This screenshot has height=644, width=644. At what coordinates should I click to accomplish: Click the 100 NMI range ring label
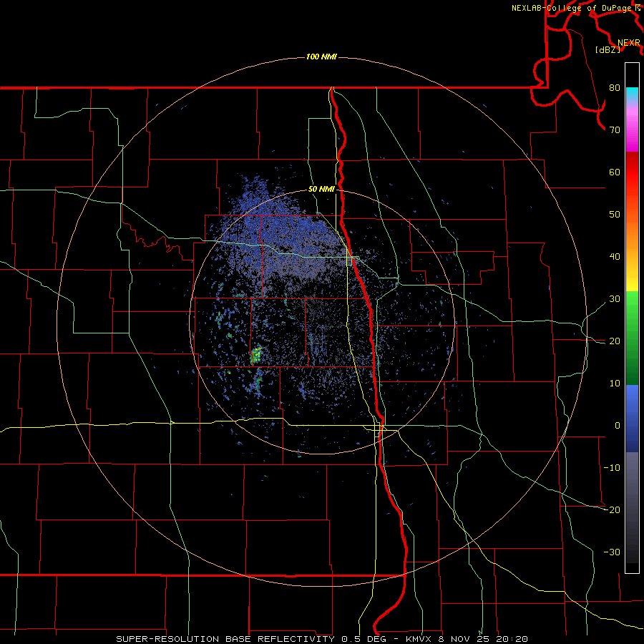click(x=321, y=57)
